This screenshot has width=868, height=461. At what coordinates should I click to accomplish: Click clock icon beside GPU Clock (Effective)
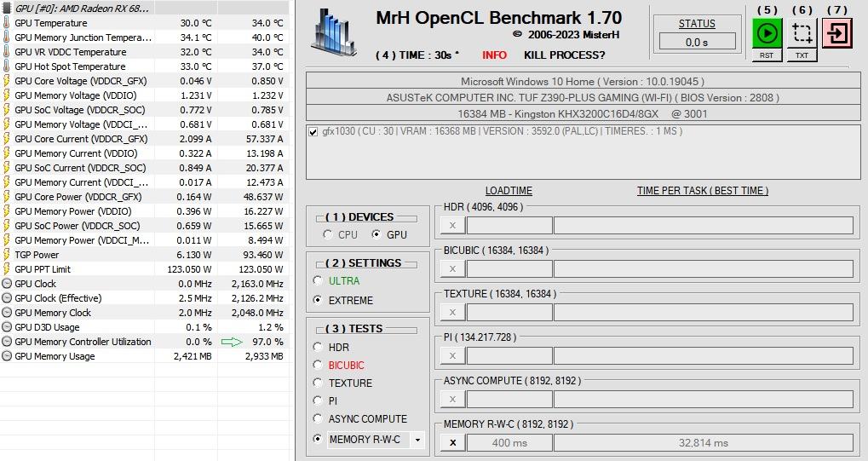point(7,298)
